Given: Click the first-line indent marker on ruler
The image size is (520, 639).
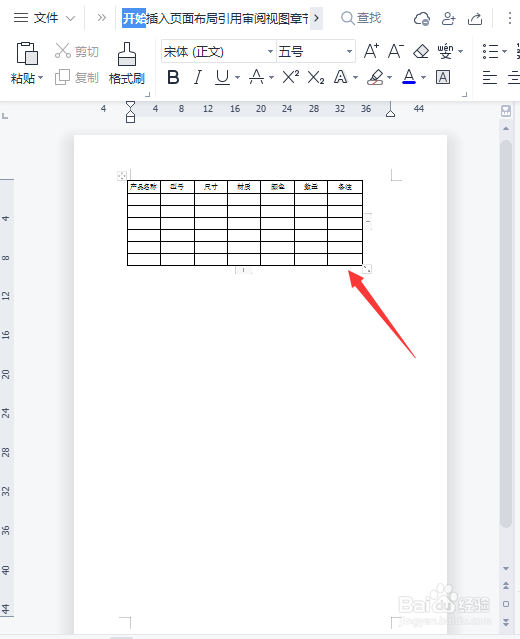Looking at the screenshot, I should 130,106.
